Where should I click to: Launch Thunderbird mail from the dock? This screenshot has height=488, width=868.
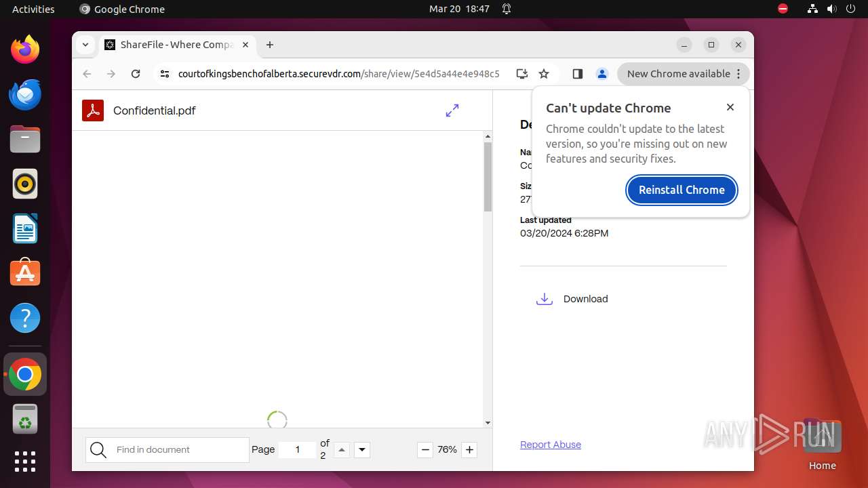point(25,94)
